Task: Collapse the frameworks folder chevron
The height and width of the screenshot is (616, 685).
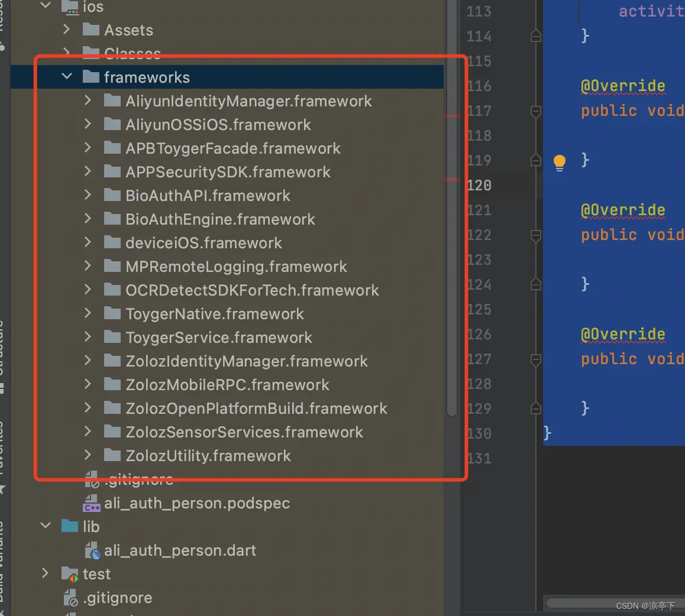Action: 67,77
